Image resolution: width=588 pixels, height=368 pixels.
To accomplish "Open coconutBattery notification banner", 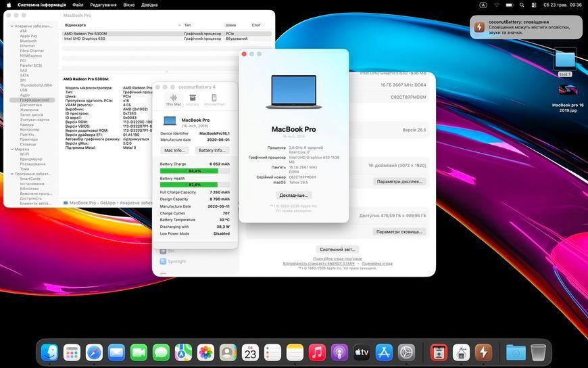I will coord(526,28).
